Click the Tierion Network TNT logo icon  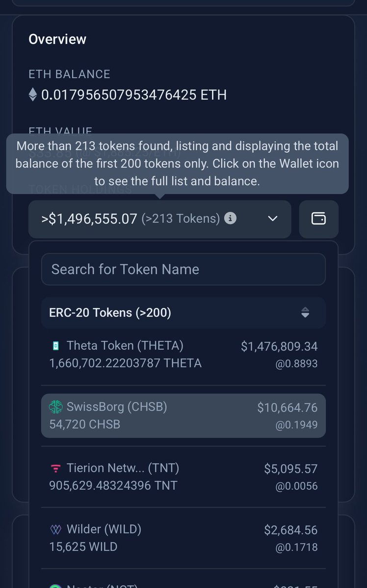point(55,469)
